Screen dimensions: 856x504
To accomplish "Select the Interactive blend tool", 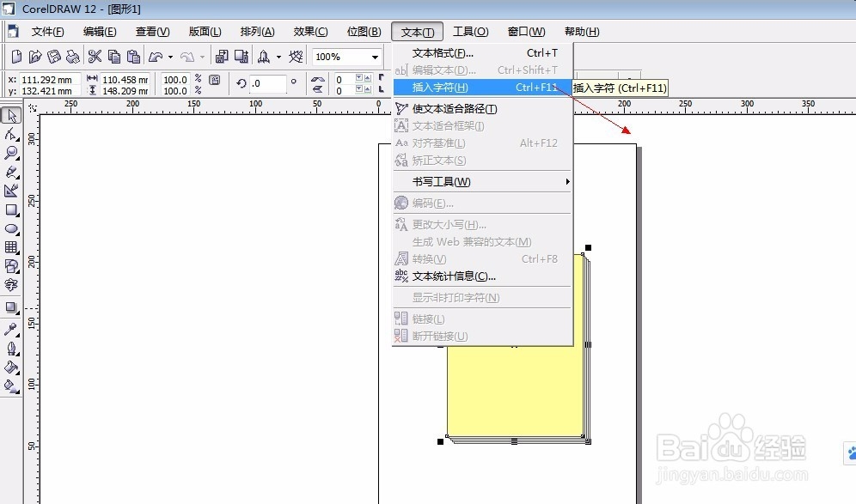I will [11, 307].
